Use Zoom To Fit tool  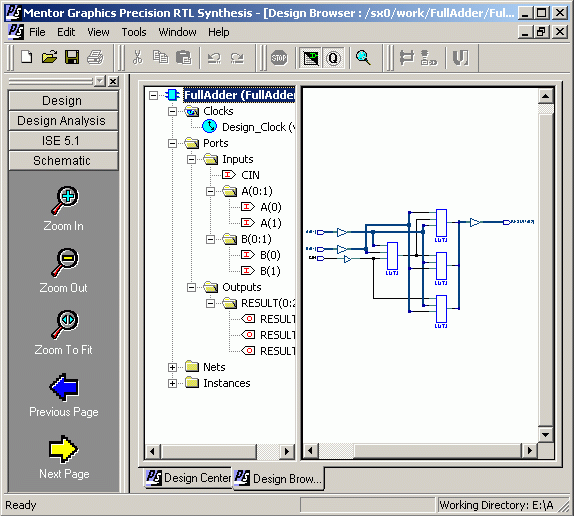(x=64, y=333)
